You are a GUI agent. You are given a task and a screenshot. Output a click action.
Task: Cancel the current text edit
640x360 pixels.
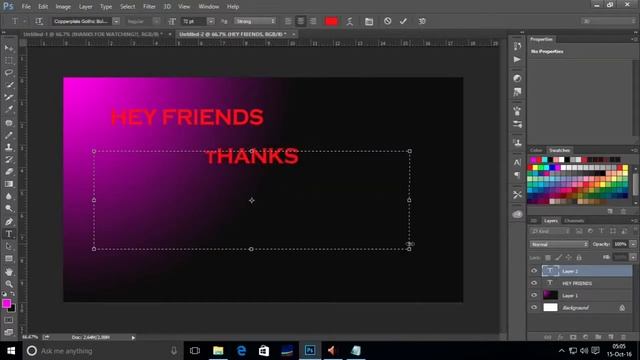click(387, 21)
